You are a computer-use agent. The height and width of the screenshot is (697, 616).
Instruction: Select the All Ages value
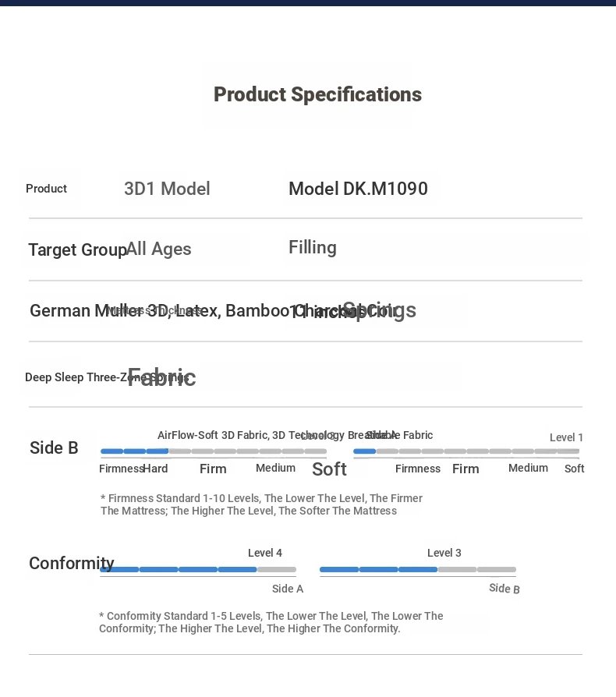click(x=159, y=249)
